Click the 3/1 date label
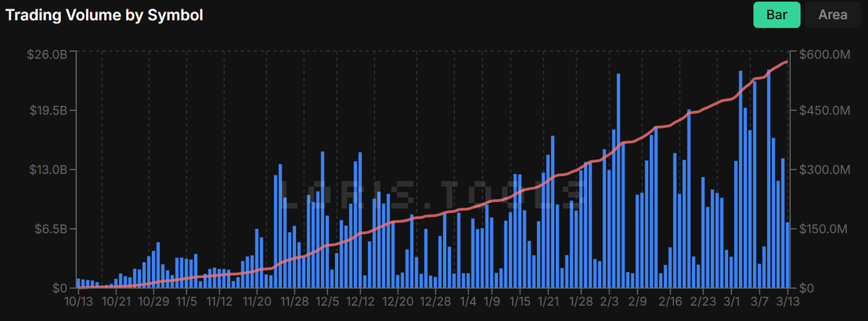Screen dimensions: 868x321 coord(731,303)
